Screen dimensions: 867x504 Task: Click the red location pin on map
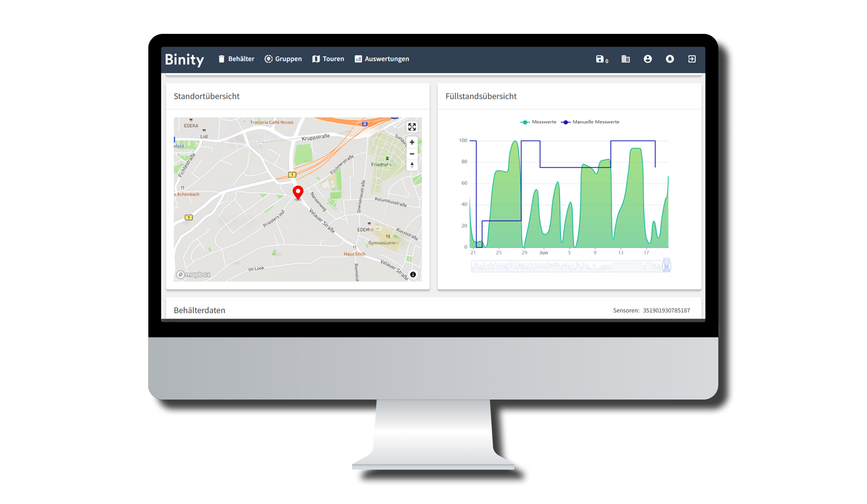[x=298, y=192]
